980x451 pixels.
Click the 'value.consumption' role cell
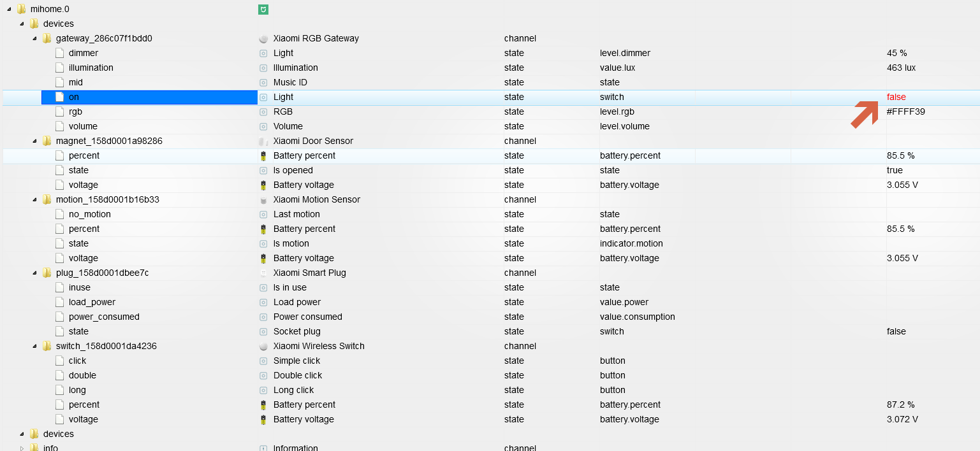[x=638, y=317]
